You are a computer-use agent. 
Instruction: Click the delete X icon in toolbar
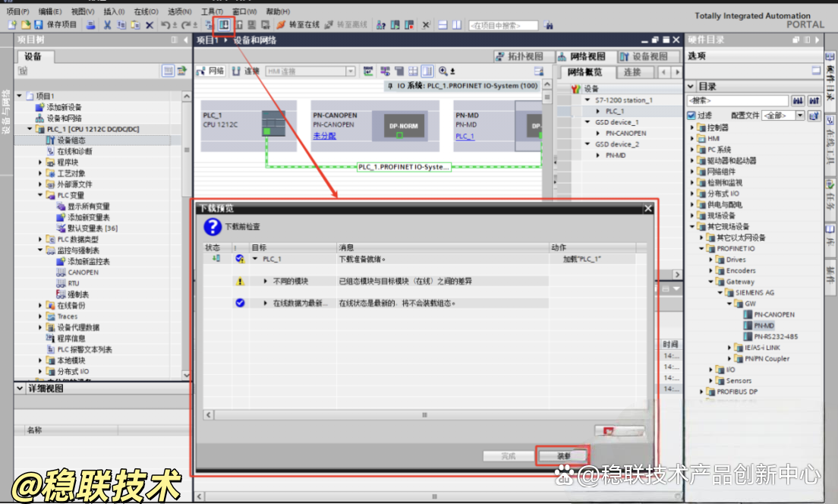(150, 24)
